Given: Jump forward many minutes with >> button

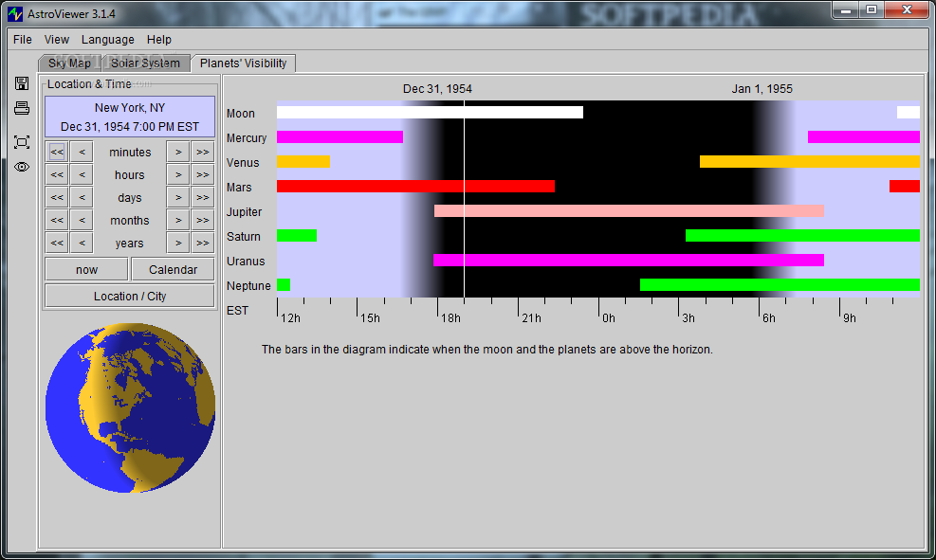Looking at the screenshot, I should click(x=203, y=152).
